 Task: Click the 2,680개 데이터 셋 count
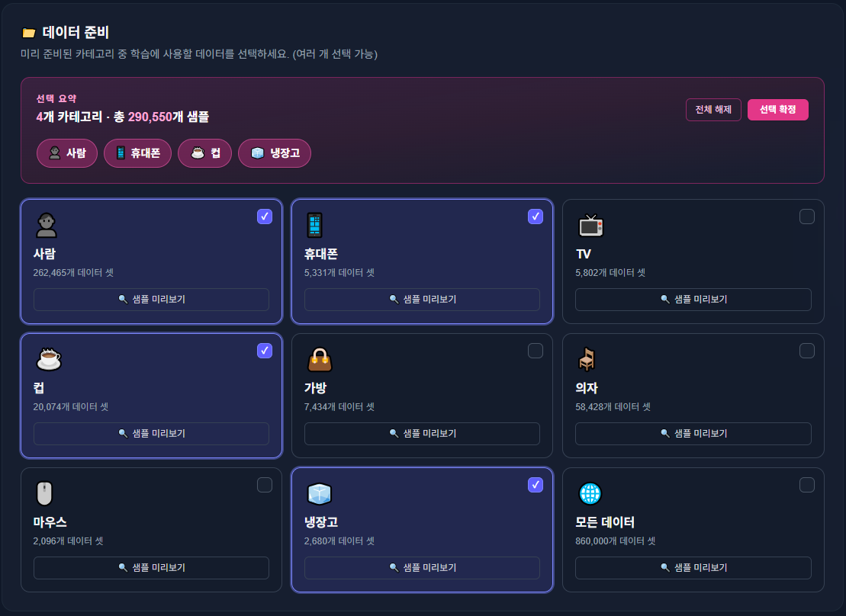tap(339, 541)
